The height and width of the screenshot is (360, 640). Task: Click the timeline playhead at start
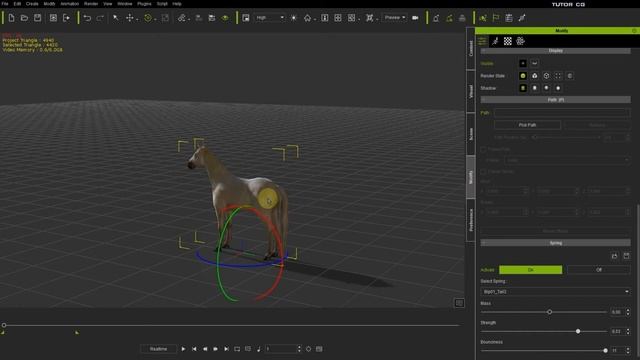(x=4, y=325)
